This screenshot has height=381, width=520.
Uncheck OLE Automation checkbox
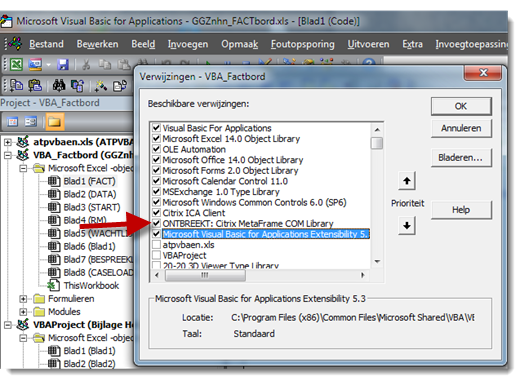(156, 149)
